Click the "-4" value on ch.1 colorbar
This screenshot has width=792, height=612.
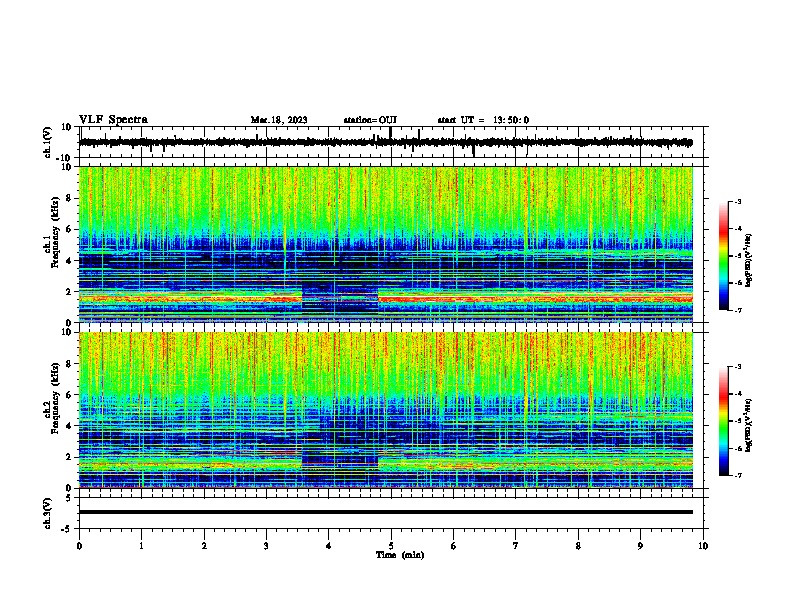click(x=737, y=229)
